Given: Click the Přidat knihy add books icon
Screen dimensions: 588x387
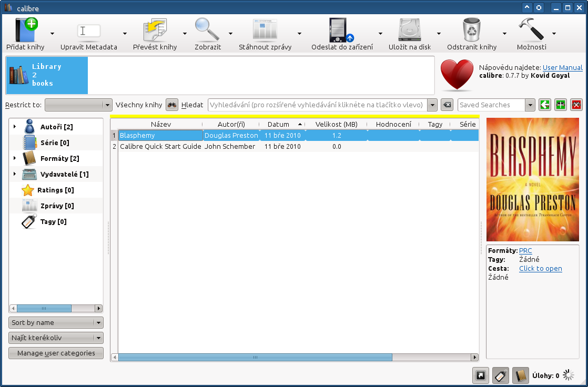Looking at the screenshot, I should 26,30.
